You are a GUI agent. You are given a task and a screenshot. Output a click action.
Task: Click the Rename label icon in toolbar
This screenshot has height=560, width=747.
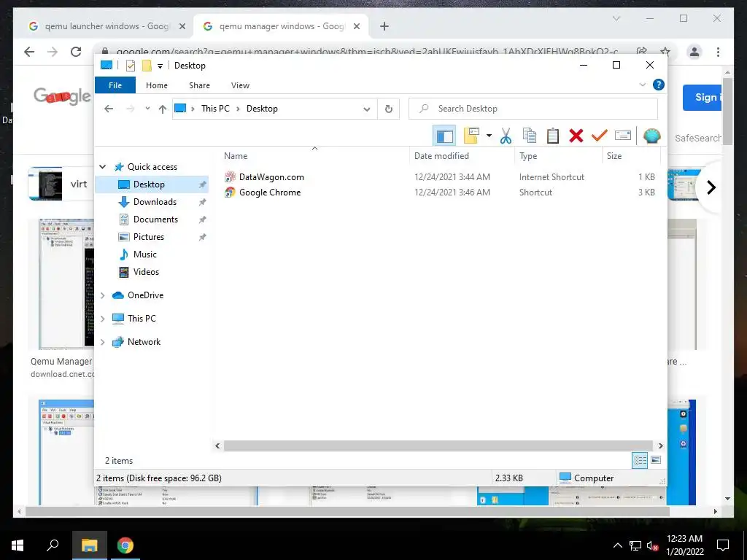coord(623,136)
